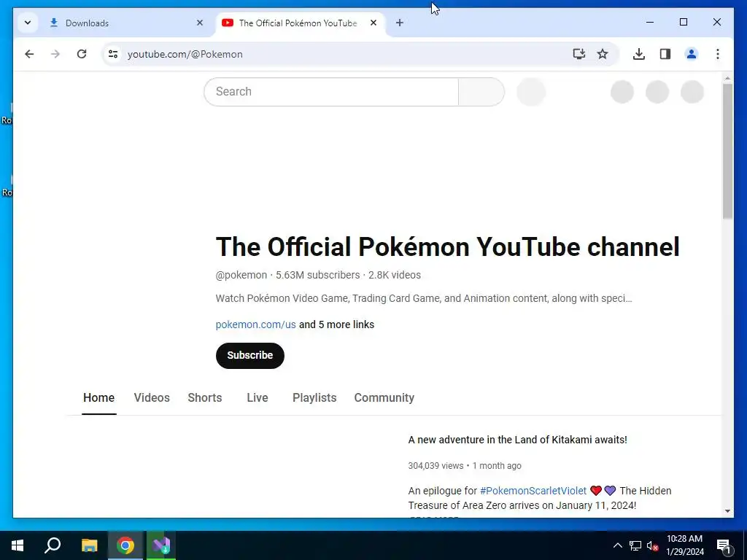Click the '@pokemon' channel handle
The width and height of the screenshot is (747, 560).
241,275
